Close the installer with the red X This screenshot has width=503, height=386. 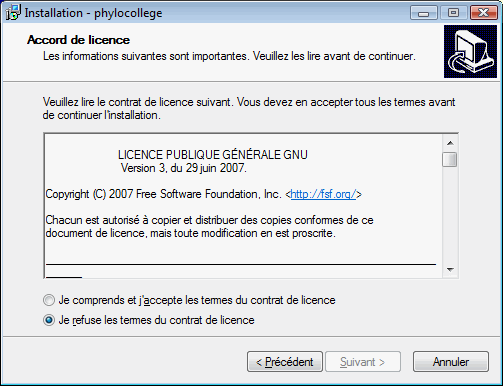[483, 13]
